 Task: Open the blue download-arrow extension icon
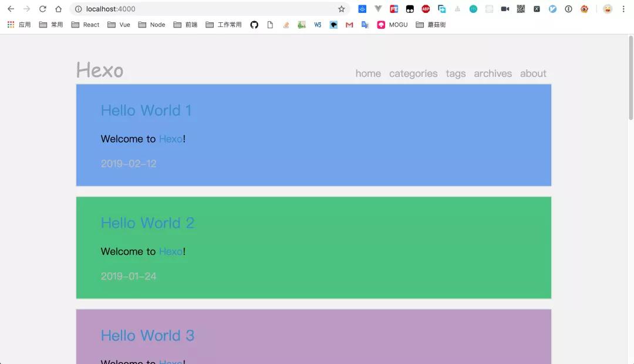click(362, 9)
